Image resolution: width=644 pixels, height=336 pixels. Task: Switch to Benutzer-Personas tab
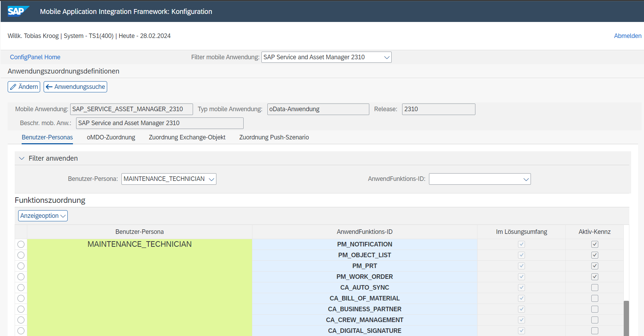(47, 137)
